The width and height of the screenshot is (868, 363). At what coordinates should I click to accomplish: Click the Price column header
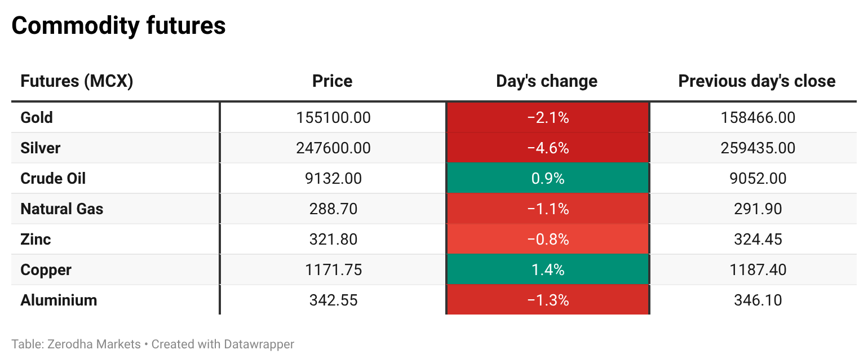click(333, 81)
